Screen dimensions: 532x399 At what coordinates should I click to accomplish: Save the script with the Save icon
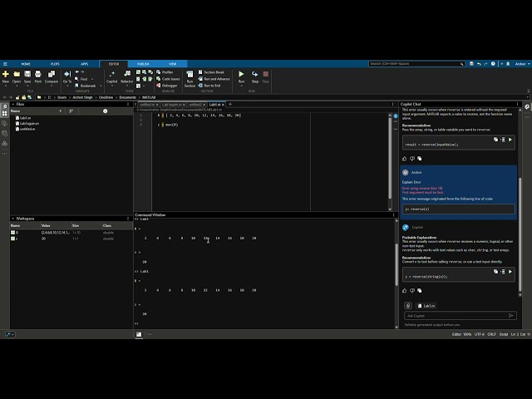[27, 74]
